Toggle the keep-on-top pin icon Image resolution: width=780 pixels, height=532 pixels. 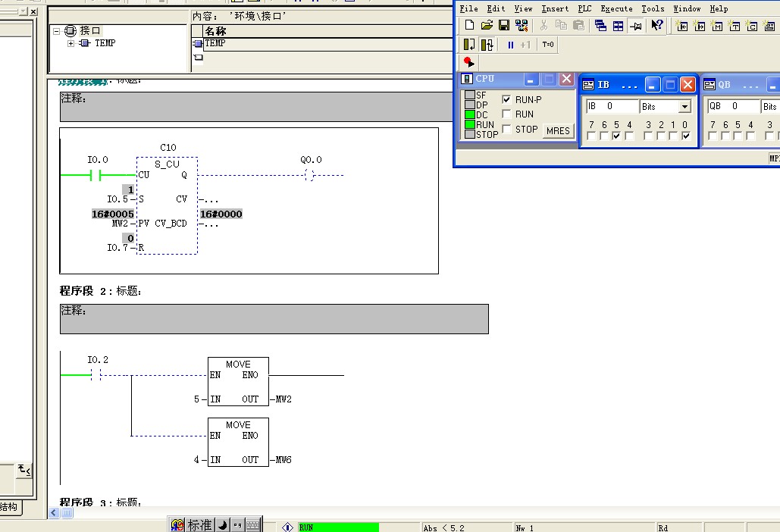pos(635,26)
